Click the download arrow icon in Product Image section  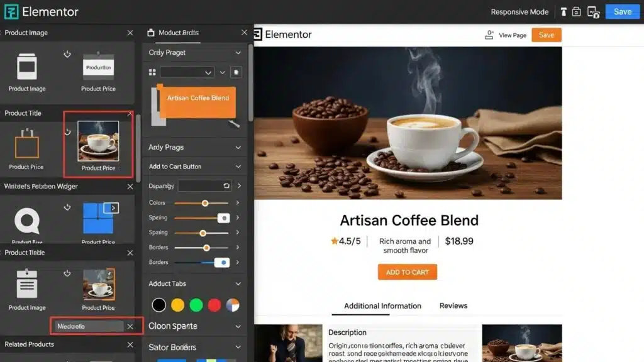pyautogui.click(x=67, y=54)
